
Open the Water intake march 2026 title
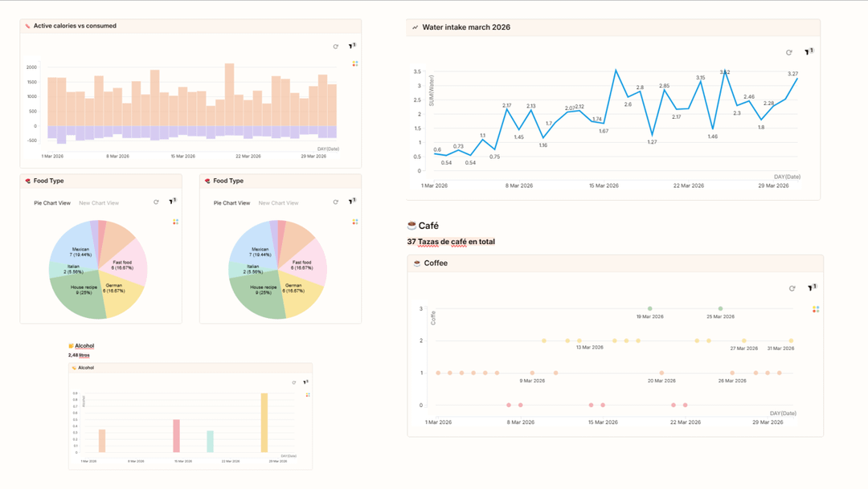[x=466, y=27]
